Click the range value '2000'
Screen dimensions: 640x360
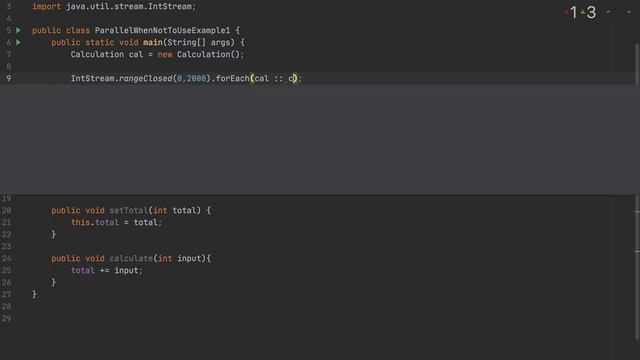[196, 78]
